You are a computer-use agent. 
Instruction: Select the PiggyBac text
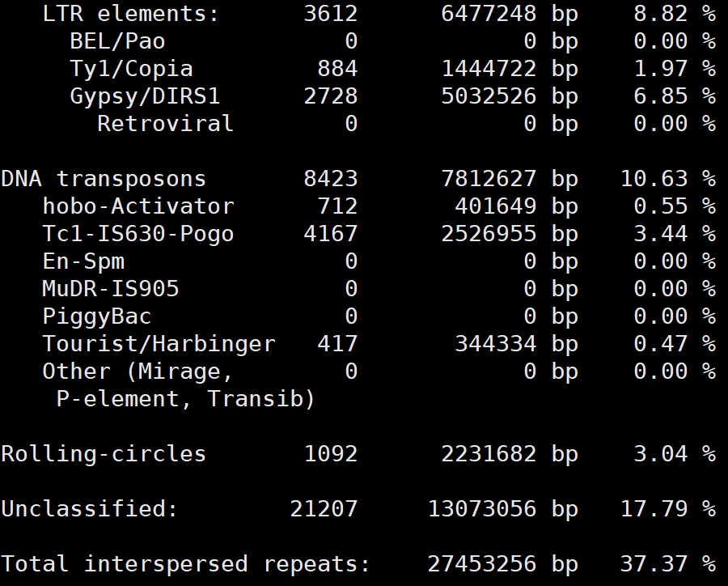[x=97, y=316]
